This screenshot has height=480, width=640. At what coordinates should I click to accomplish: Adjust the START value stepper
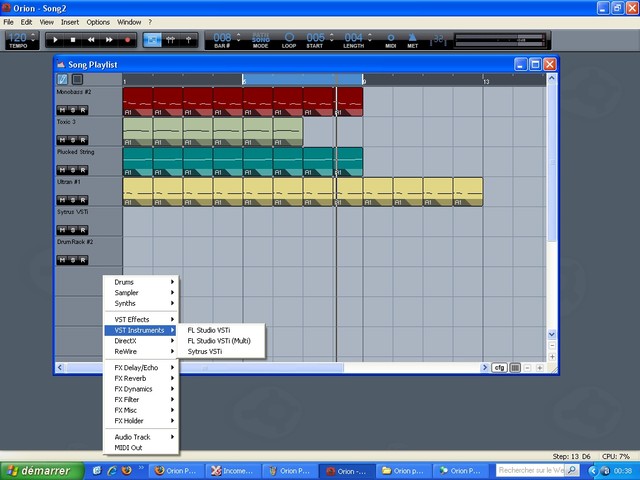coord(331,38)
